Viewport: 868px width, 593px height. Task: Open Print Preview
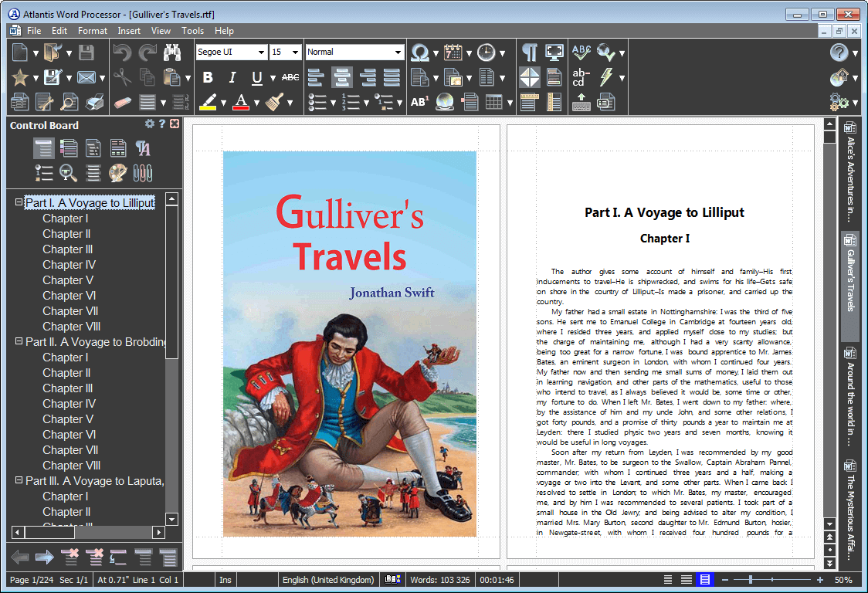point(68,102)
